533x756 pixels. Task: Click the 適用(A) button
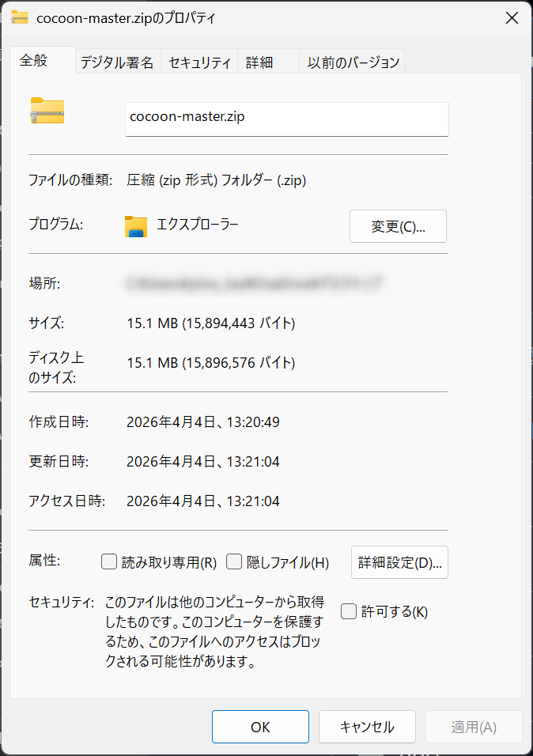point(474,727)
